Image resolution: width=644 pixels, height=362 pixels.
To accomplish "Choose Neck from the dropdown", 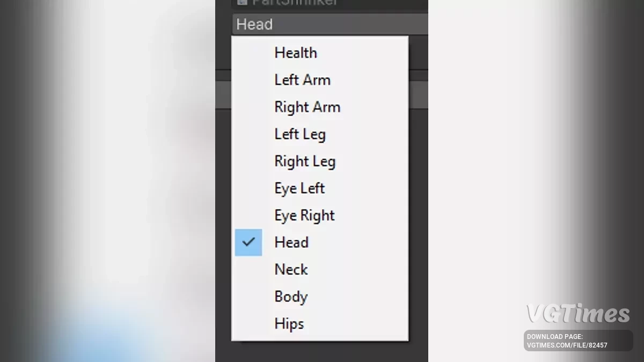I will pos(291,270).
